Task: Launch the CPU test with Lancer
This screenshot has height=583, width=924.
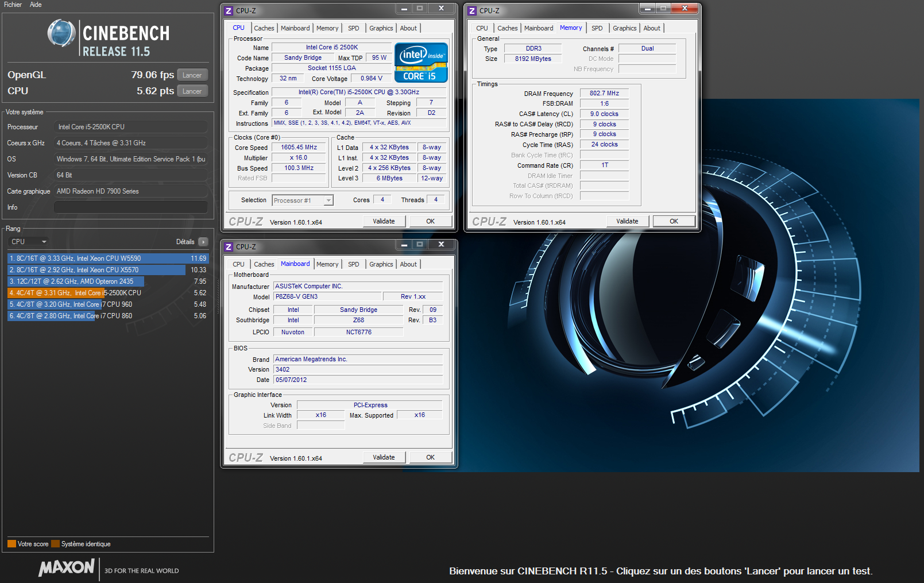Action: 192,91
